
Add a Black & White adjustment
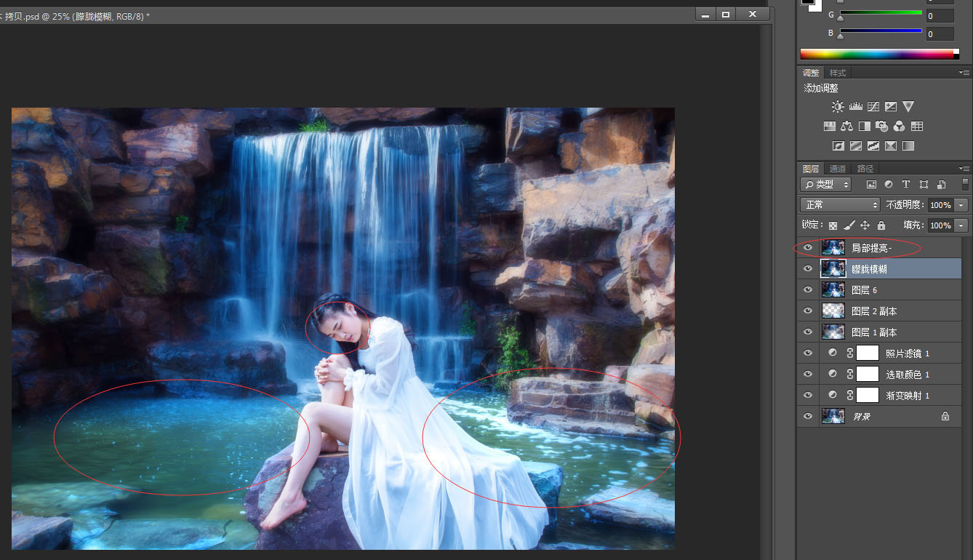click(865, 127)
